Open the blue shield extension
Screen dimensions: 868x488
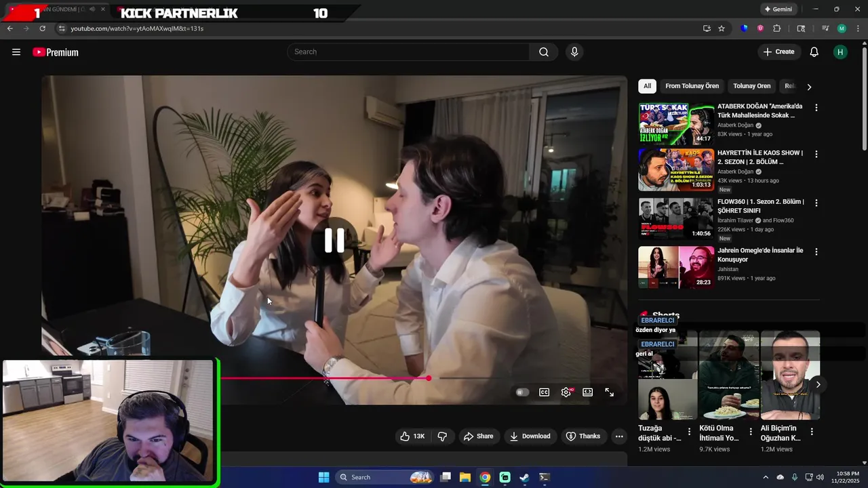tap(745, 28)
